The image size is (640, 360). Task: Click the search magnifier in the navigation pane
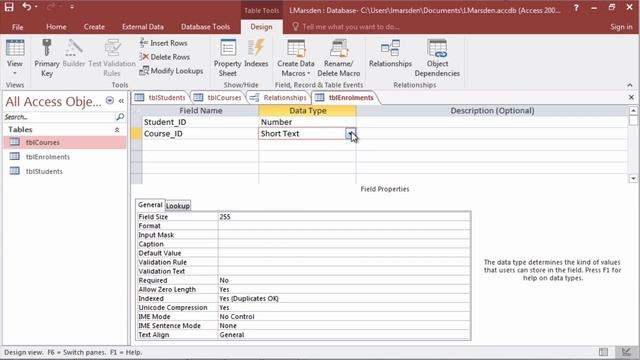point(120,117)
